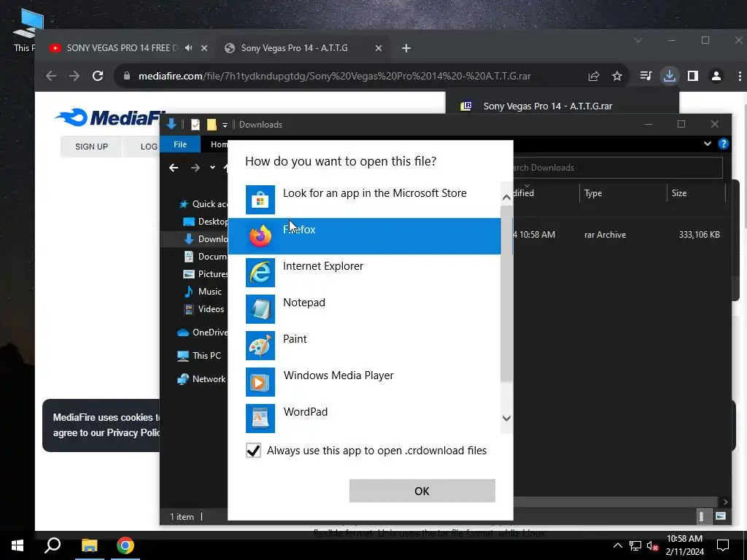Close the SONY VEGAS PRO YouTube tab
The width and height of the screenshot is (747, 560).
click(204, 48)
